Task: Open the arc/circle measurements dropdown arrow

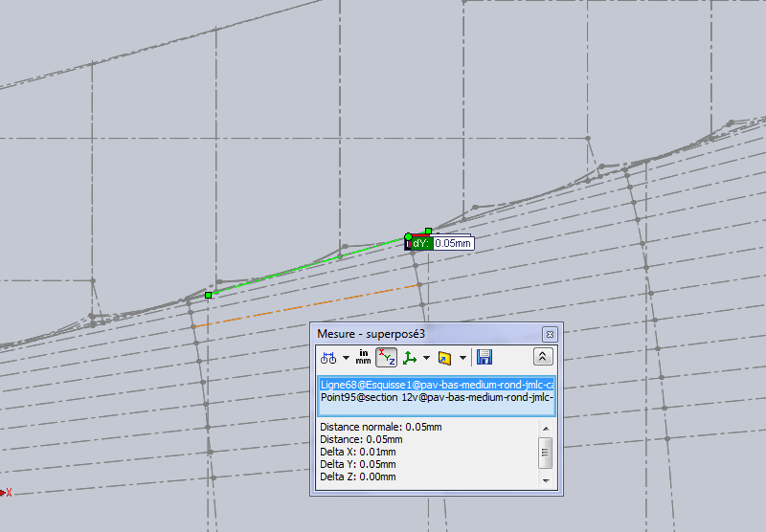Action: (347, 358)
